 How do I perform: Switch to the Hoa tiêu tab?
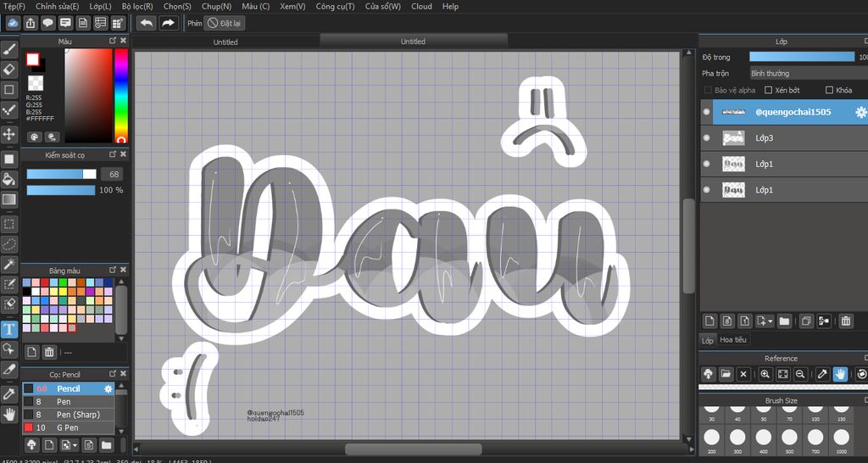tap(733, 339)
